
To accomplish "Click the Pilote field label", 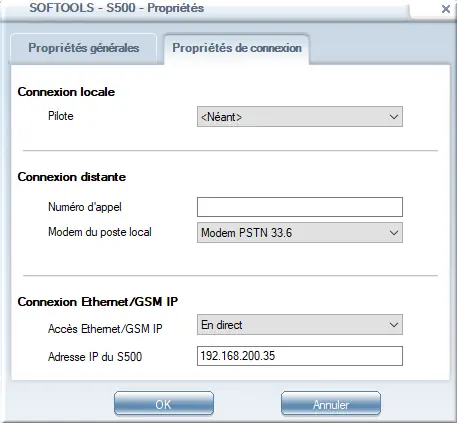I will tap(61, 116).
